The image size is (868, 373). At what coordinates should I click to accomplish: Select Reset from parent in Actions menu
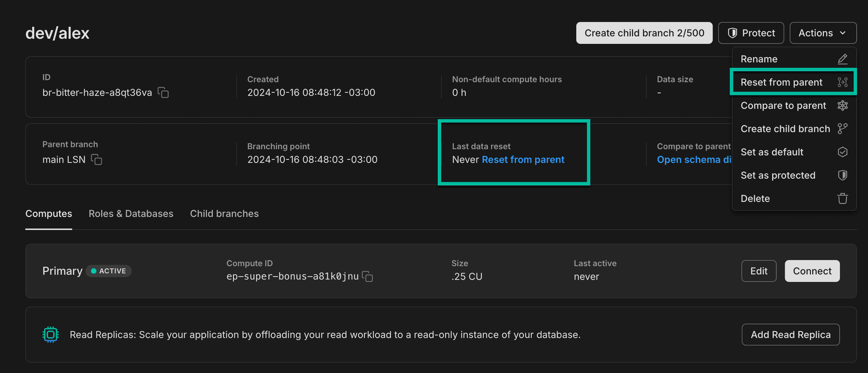coord(781,82)
